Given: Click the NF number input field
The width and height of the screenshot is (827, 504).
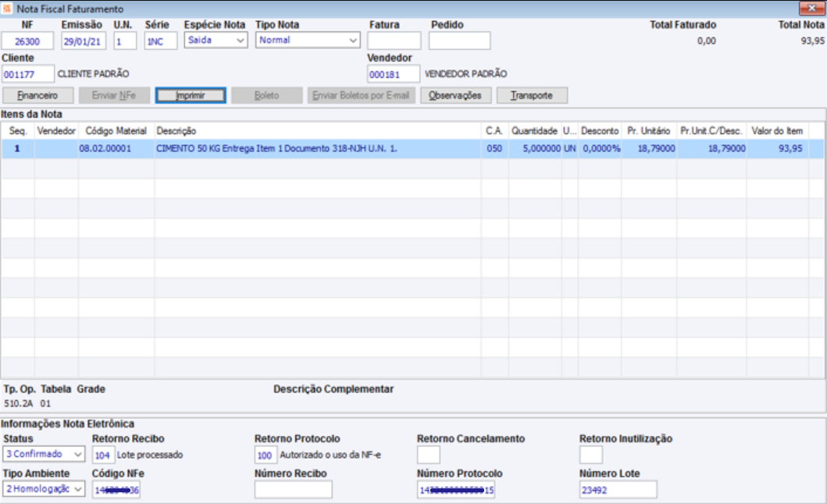Looking at the screenshot, I should [27, 41].
